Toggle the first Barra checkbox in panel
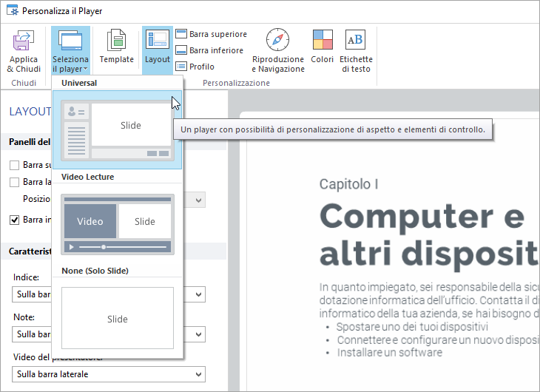Viewport: 540px width, 392px height. 15,165
